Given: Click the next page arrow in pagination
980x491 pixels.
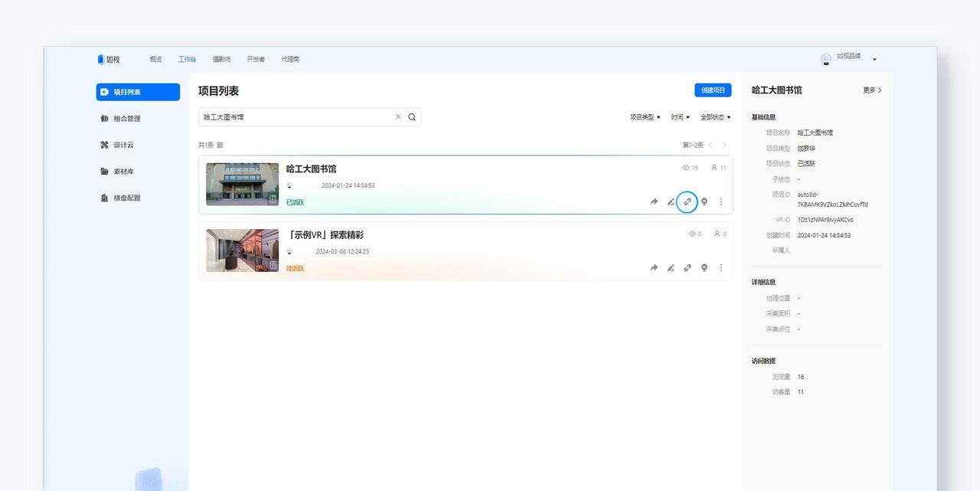Looking at the screenshot, I should click(x=724, y=145).
